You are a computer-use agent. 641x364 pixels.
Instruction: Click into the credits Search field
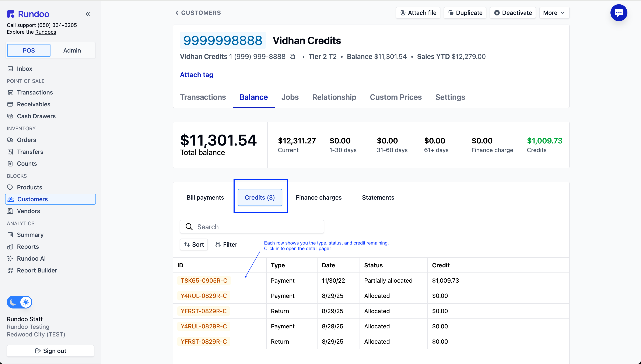tap(252, 227)
